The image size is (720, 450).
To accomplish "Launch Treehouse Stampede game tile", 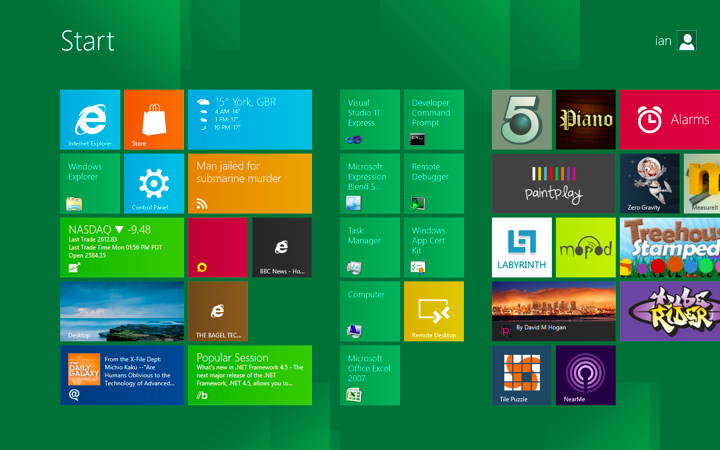I will [x=670, y=247].
